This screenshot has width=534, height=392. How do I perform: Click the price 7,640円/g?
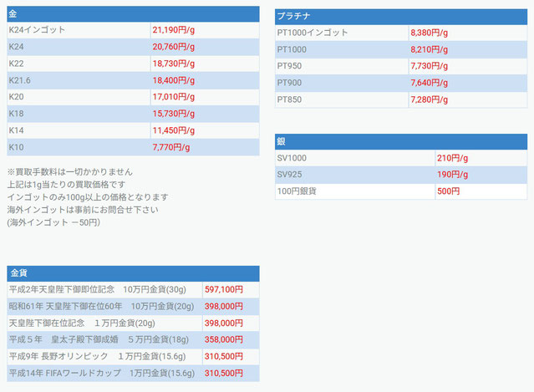(429, 83)
